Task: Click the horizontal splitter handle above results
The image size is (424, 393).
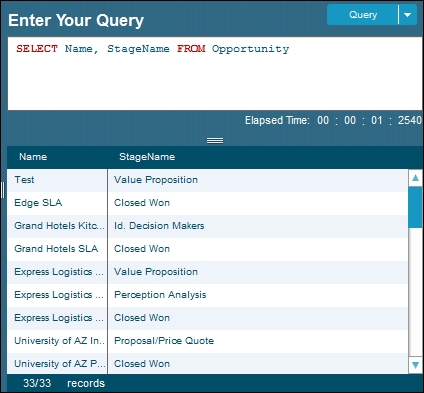Action: click(215, 141)
